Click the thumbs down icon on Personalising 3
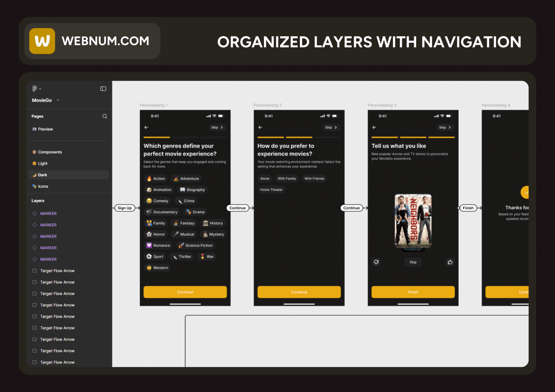The image size is (555, 392). [376, 262]
